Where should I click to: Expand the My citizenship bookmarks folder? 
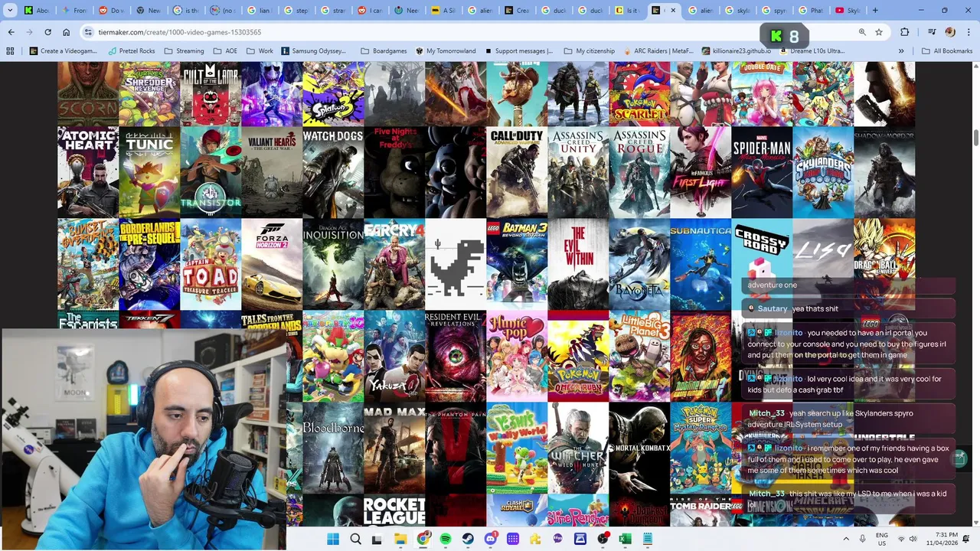point(589,51)
